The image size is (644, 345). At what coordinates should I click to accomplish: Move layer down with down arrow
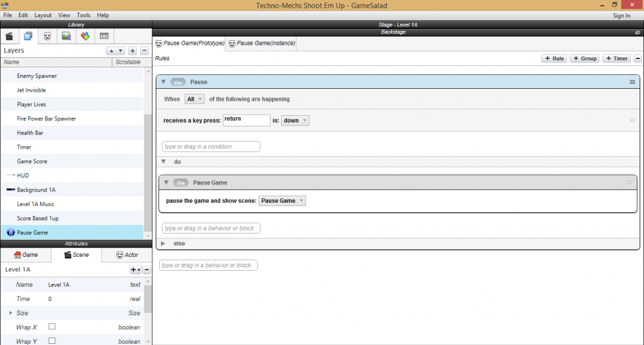[120, 51]
